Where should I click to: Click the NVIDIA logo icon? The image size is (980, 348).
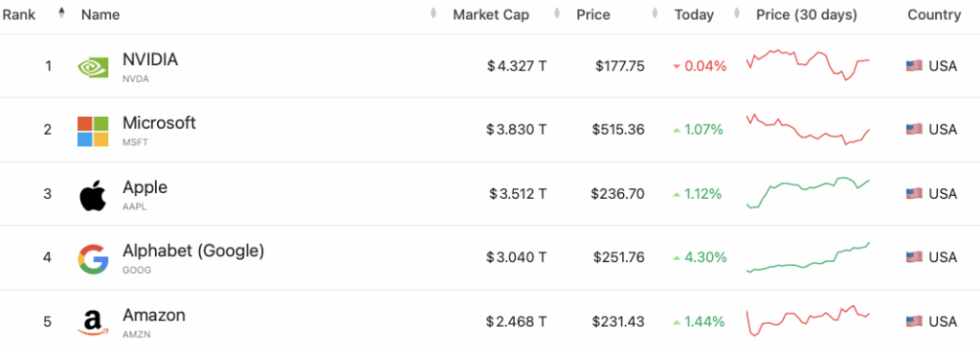(x=93, y=67)
